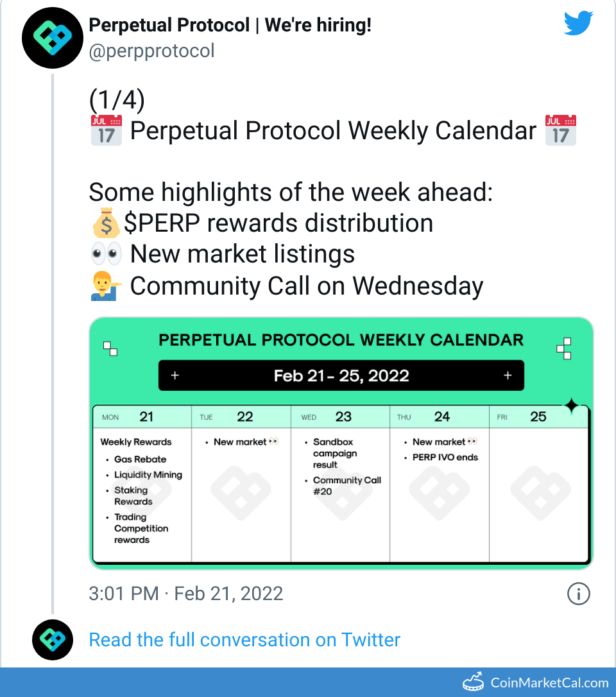Open the @perpprotocol handle link
The width and height of the screenshot is (616, 697).
(x=151, y=51)
